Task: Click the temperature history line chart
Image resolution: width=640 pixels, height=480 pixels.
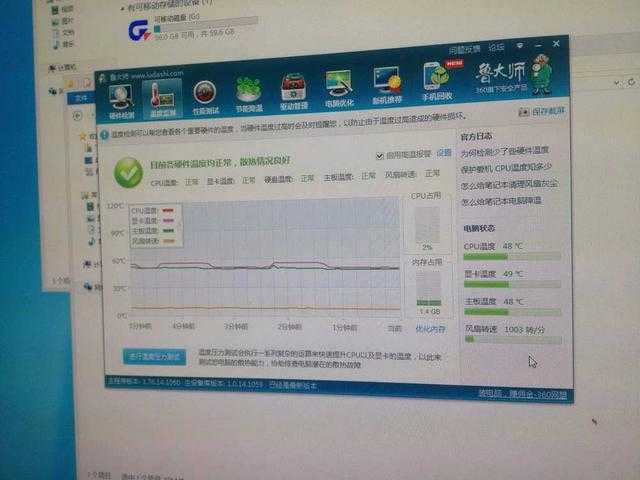Action: (x=264, y=258)
